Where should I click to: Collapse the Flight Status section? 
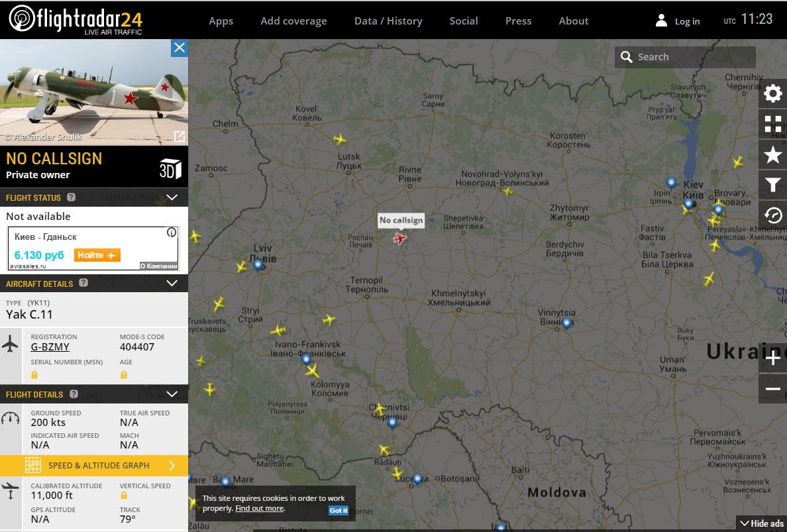[172, 197]
